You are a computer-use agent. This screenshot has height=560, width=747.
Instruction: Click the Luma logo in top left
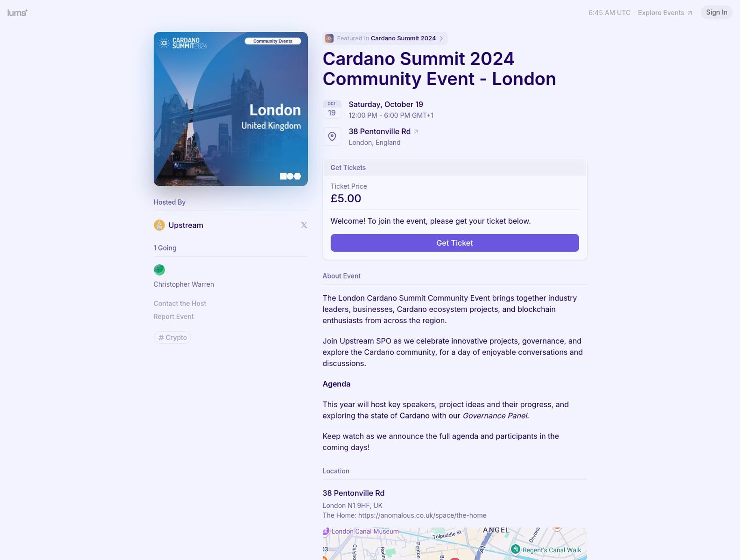coord(17,12)
